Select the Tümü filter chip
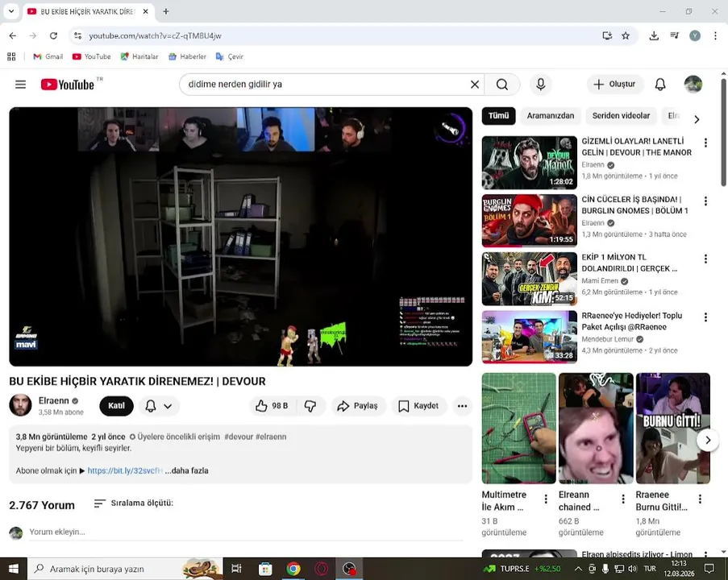Screen dimensions: 728x580 499,115
